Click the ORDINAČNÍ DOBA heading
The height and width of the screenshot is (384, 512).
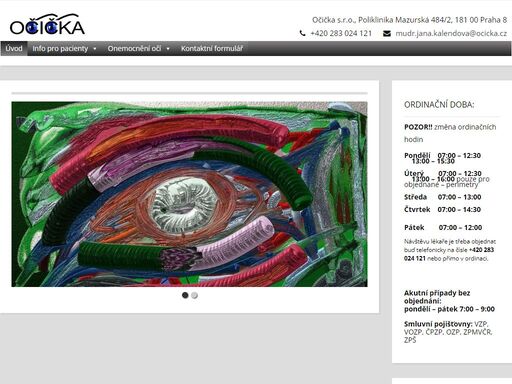(x=439, y=105)
